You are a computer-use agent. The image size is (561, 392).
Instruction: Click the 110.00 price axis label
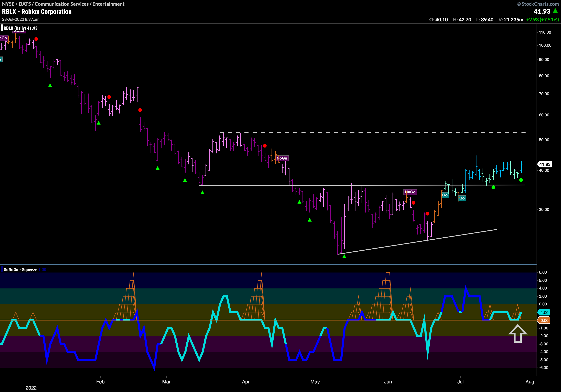(545, 32)
